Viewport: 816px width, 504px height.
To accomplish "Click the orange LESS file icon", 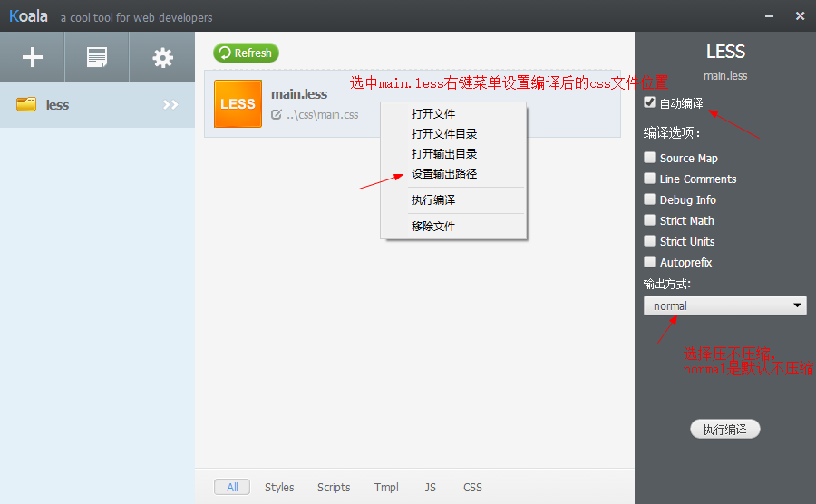I will tap(238, 103).
